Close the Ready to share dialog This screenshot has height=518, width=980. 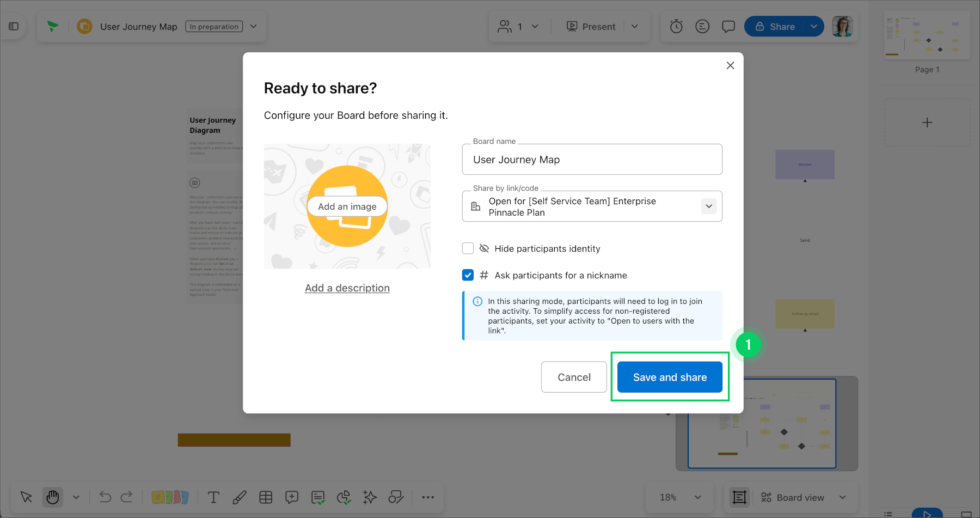tap(730, 65)
